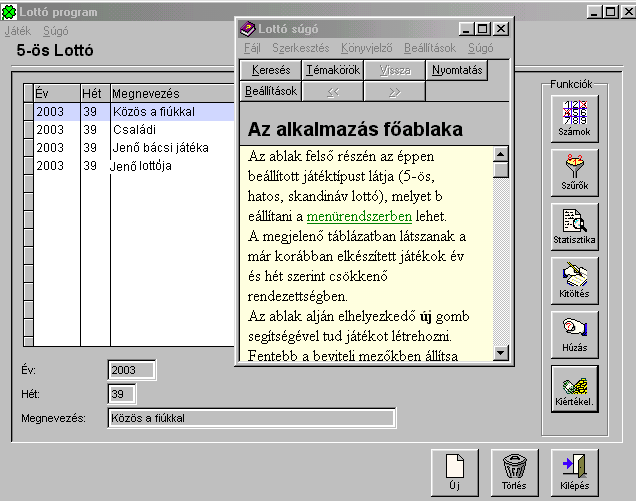Image resolution: width=636 pixels, height=501 pixels.
Task: Maximize the Lottó program main window
Action: coord(610,11)
